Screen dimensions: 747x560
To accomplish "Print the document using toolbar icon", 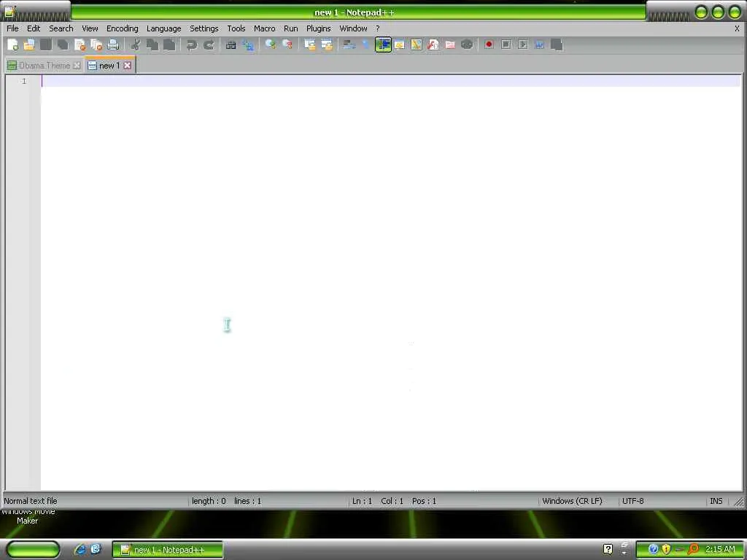I will [113, 44].
